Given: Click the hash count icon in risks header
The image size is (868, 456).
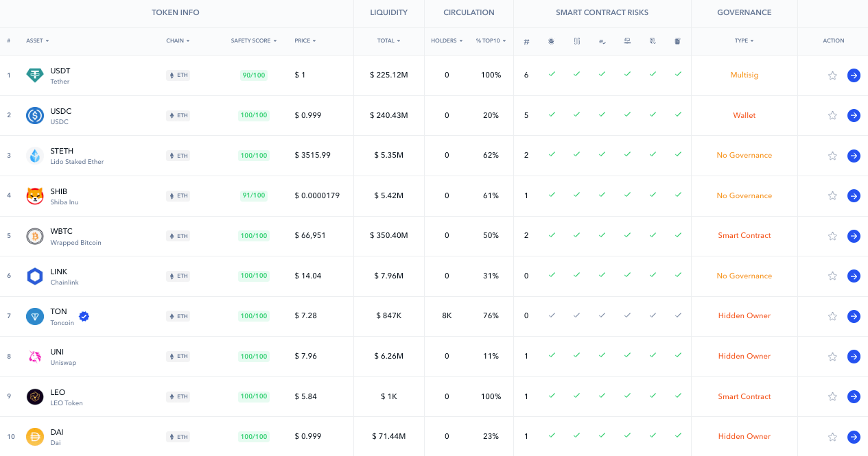Looking at the screenshot, I should pos(526,41).
